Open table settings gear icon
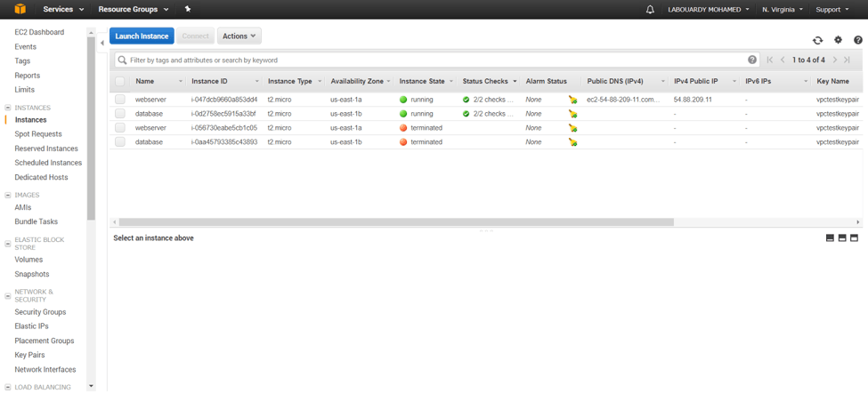Screen dimensions: 868x394 838,40
